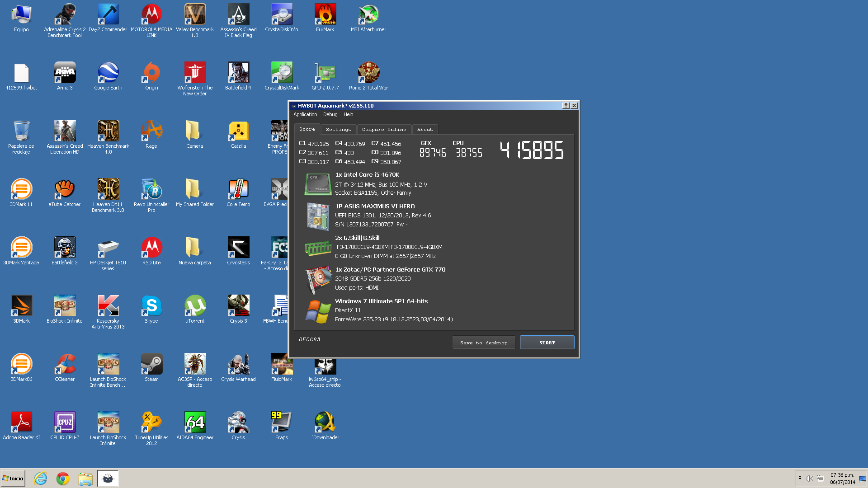Launch Internet Explorer from taskbar
Image resolution: width=868 pixels, height=488 pixels.
tap(41, 479)
